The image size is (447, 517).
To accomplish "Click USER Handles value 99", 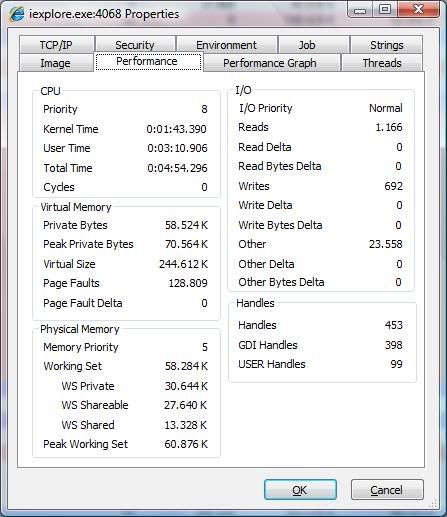I will pos(396,364).
